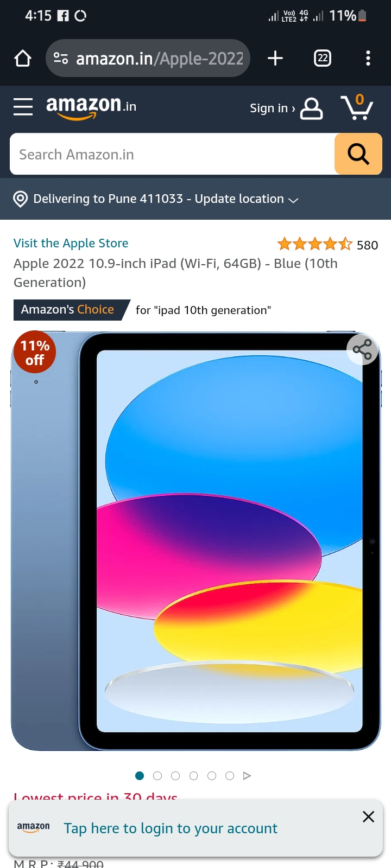Tap the browser home icon

(23, 58)
